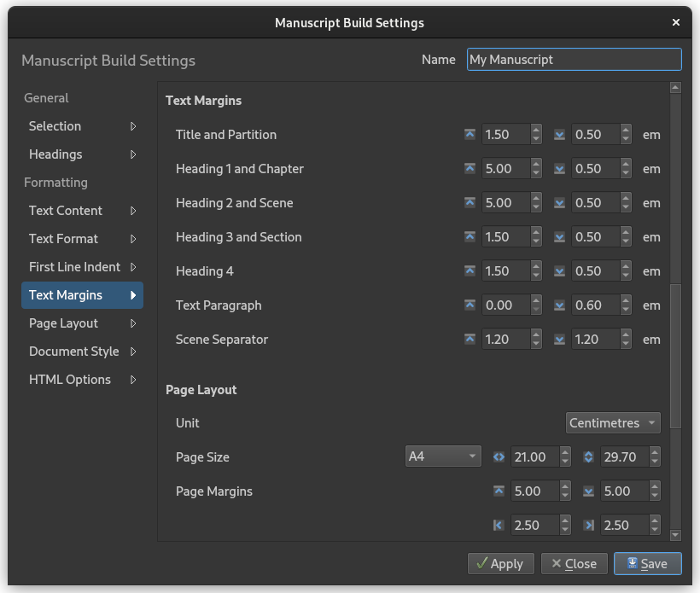700x593 pixels.
Task: Click Text Paragraph bottom margin value 0.60
Action: (596, 305)
